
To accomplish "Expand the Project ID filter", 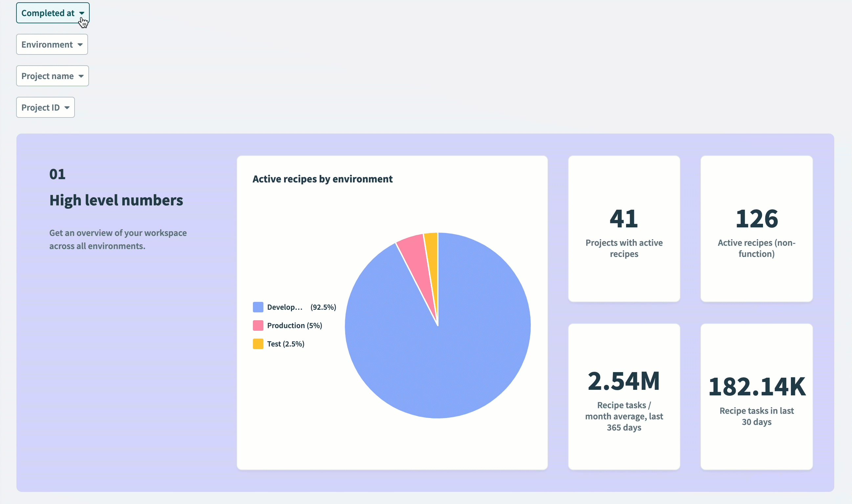I will click(x=45, y=108).
